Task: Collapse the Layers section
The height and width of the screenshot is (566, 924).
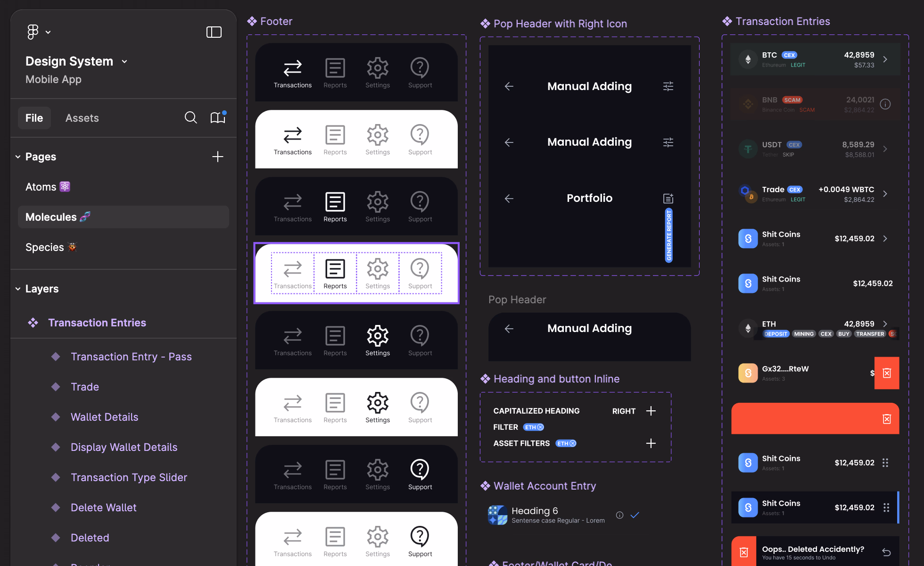Action: 18,289
